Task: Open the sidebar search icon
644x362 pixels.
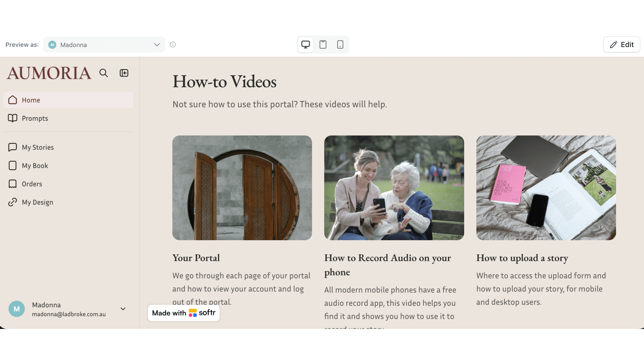Action: pyautogui.click(x=104, y=73)
